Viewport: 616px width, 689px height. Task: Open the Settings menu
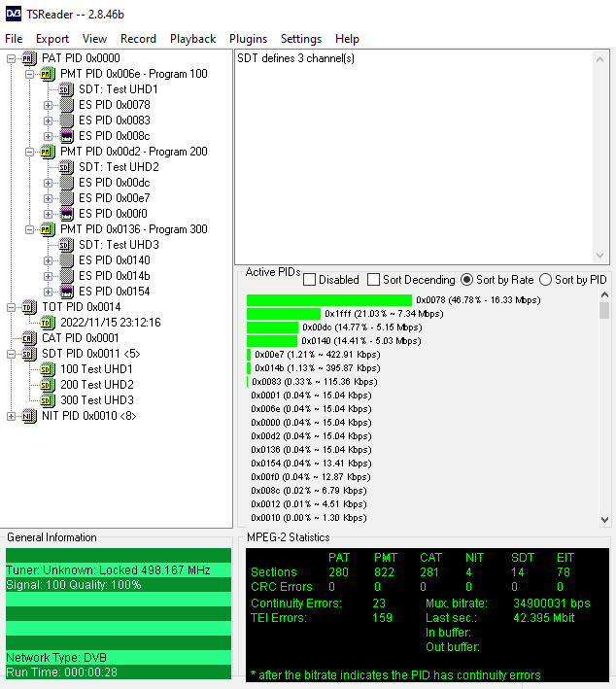point(301,39)
